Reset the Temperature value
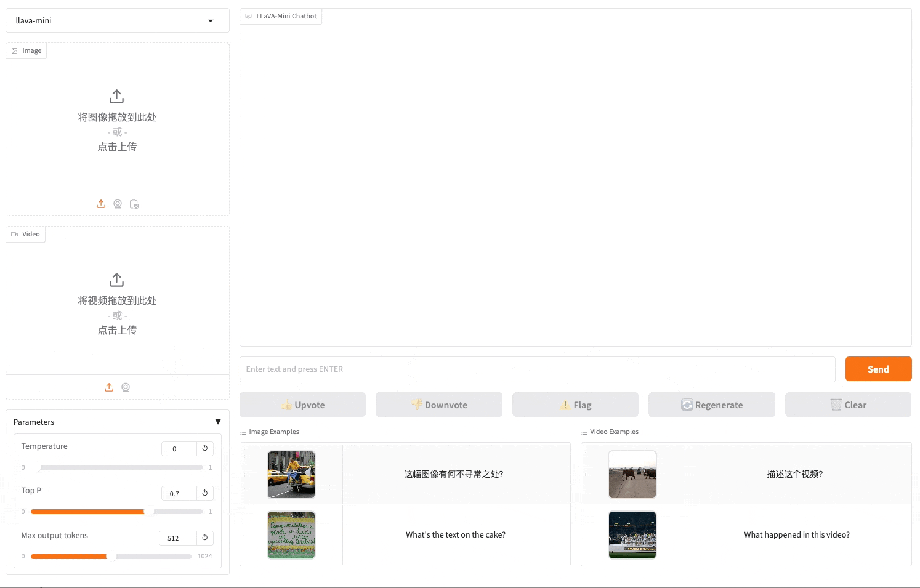 (x=205, y=448)
